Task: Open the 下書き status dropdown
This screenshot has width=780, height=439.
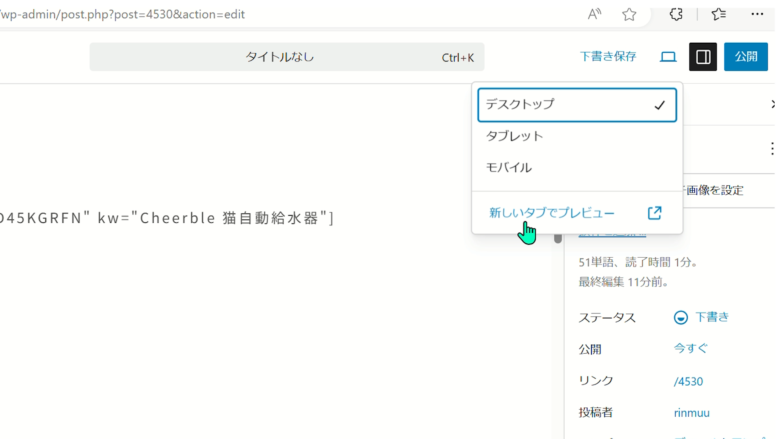Action: click(702, 317)
